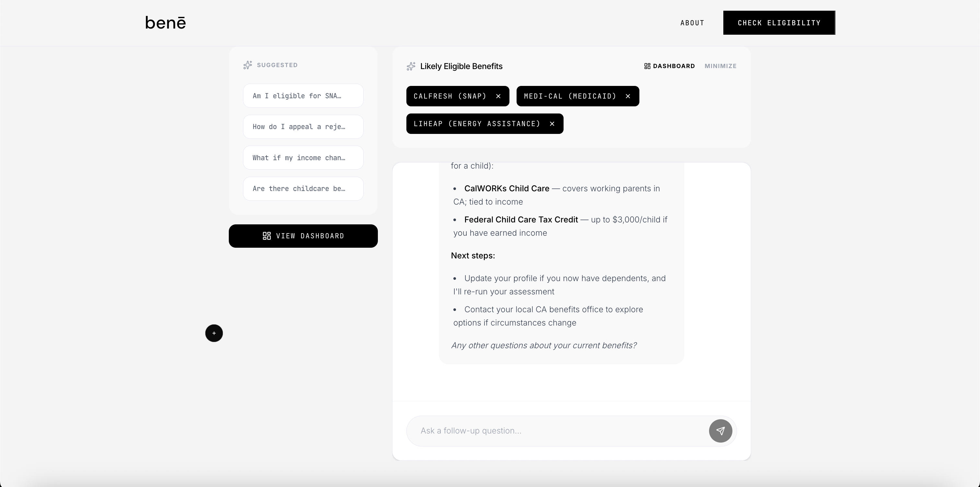Click the CalFresh (SNAP) benefit chip label

pos(450,96)
